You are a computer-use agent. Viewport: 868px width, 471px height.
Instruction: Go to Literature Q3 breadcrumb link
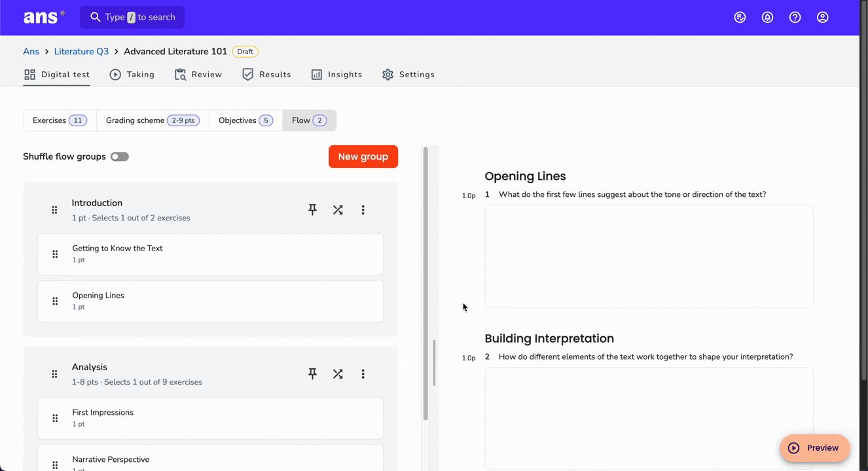click(81, 52)
